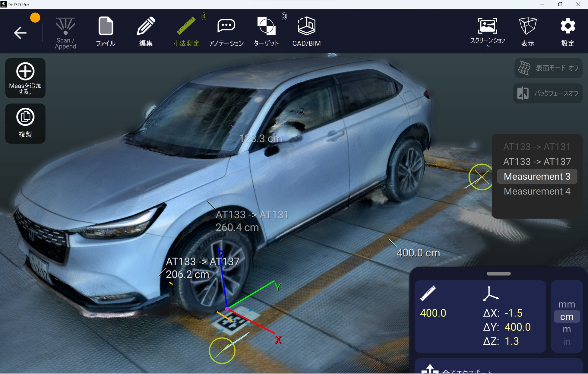Switch measurement unit to m
The image size is (588, 374).
(x=567, y=329)
